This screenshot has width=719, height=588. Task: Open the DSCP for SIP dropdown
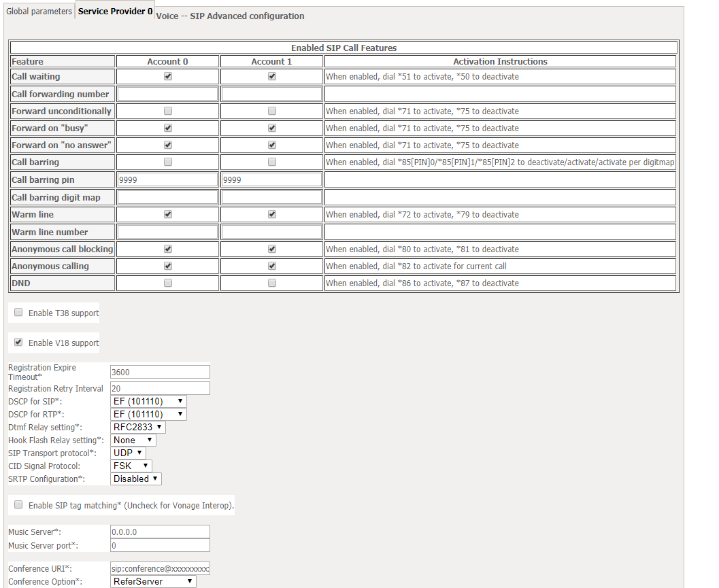pos(148,402)
